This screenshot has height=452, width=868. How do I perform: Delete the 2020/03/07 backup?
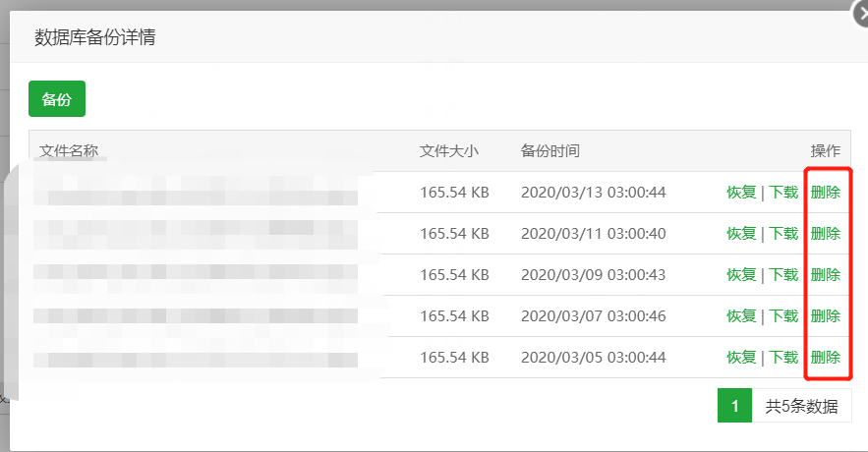826,316
